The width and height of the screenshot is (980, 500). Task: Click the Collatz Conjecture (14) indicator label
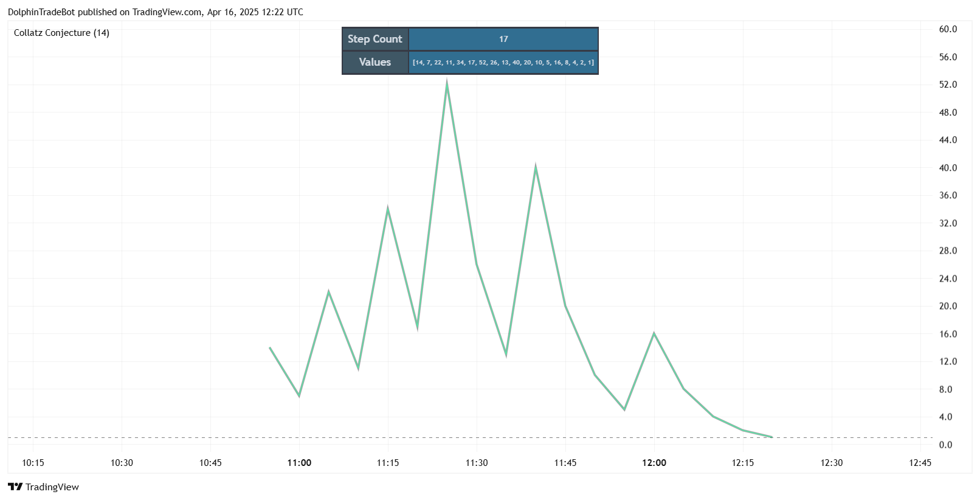pyautogui.click(x=61, y=33)
